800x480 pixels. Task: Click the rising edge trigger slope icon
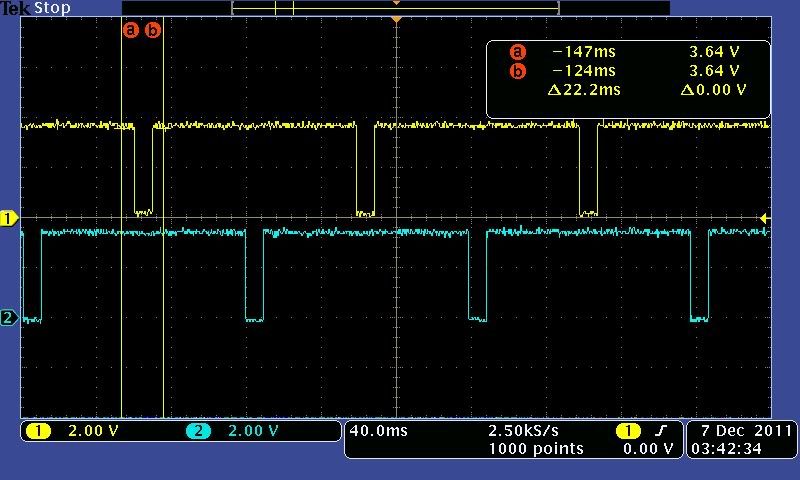pos(661,431)
